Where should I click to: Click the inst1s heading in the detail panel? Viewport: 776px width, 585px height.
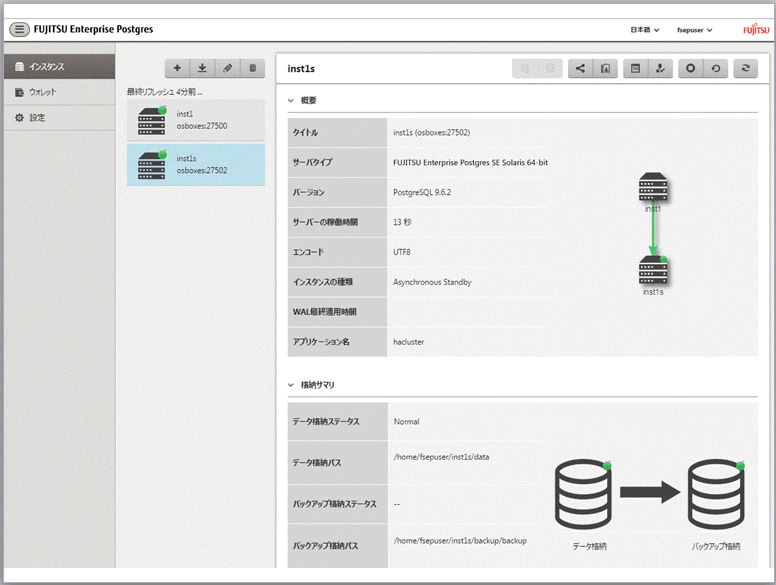coord(301,69)
